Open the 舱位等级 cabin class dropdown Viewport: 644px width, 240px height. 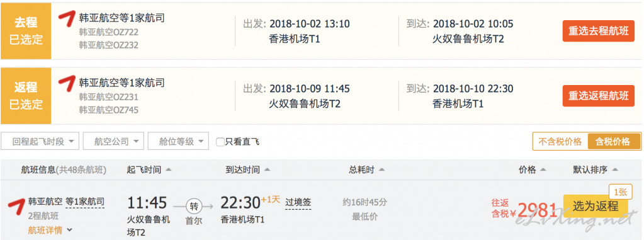[178, 142]
